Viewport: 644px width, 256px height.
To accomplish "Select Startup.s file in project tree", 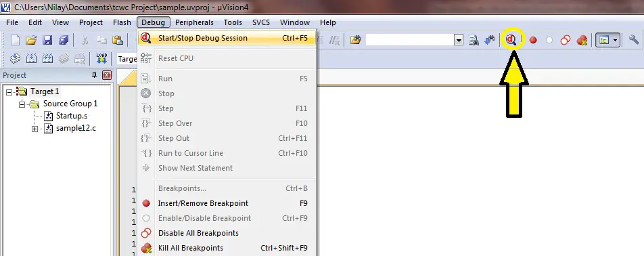I will 72,116.
